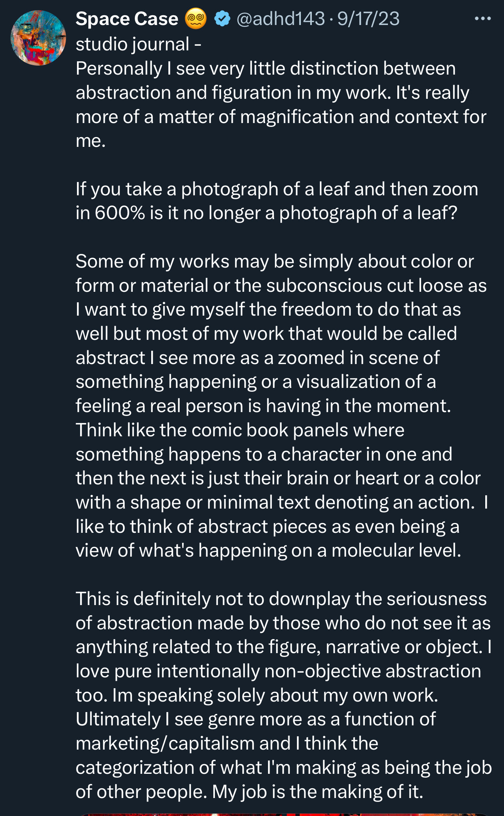Click the line "Think like the comic book"
This screenshot has width=504, height=816.
(x=240, y=430)
